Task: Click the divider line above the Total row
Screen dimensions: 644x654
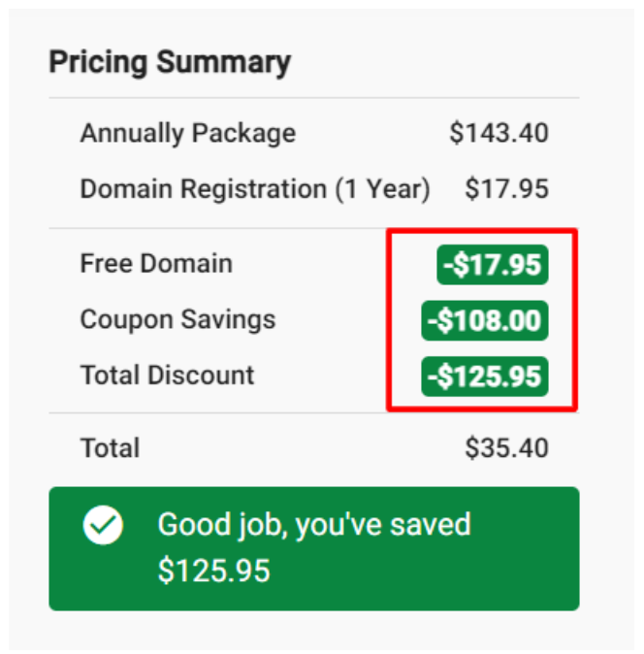Action: (314, 413)
